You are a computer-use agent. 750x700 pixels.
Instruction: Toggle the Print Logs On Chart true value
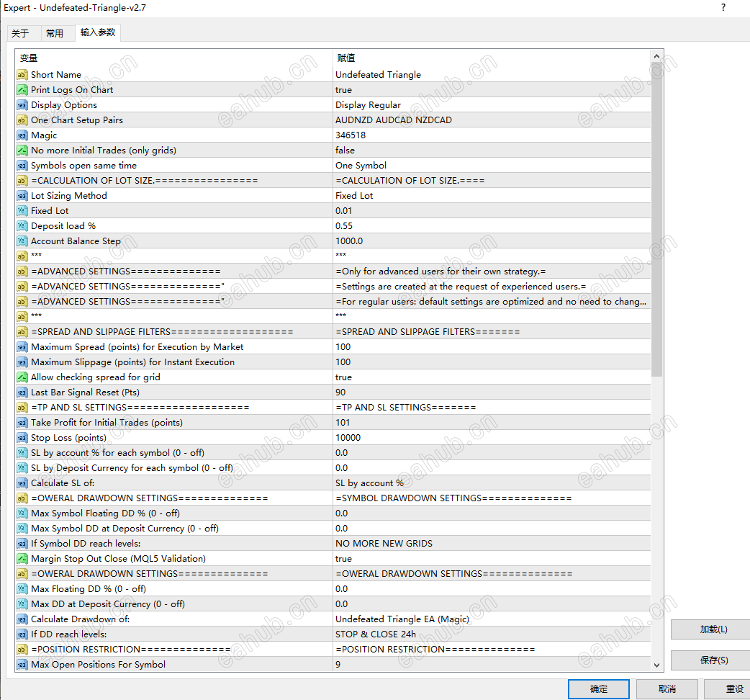click(x=492, y=90)
